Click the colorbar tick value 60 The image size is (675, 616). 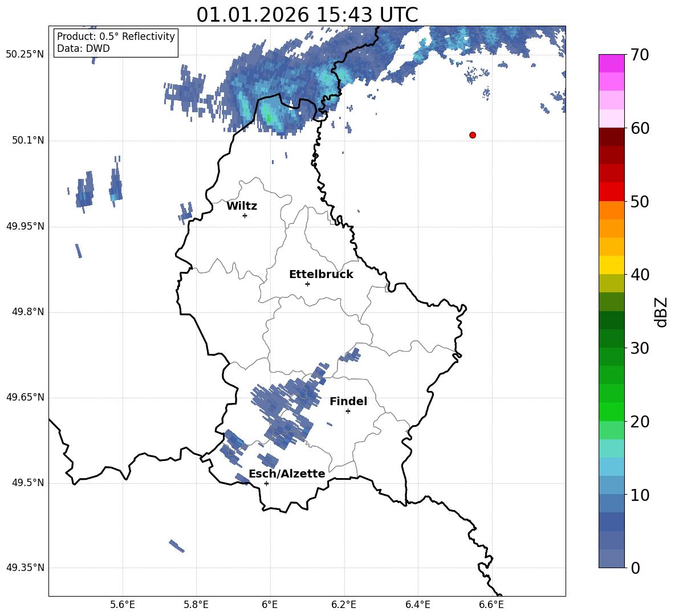640,128
